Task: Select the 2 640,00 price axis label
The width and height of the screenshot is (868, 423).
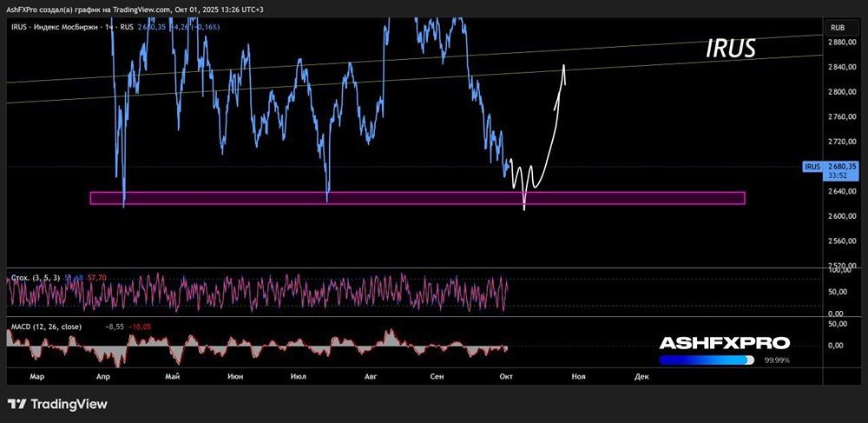Action: pyautogui.click(x=841, y=192)
